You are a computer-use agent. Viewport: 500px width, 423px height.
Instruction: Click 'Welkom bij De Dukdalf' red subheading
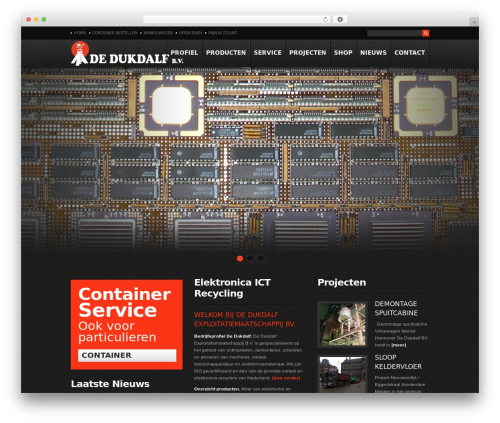click(245, 319)
